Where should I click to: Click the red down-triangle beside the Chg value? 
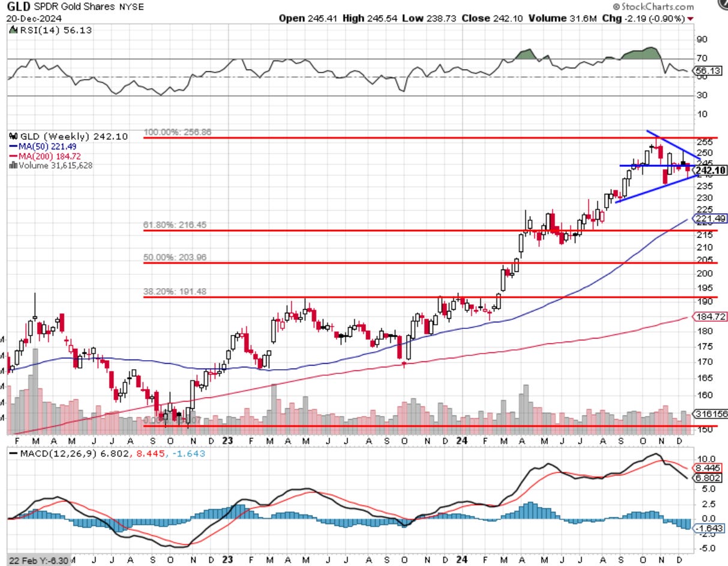[691, 19]
